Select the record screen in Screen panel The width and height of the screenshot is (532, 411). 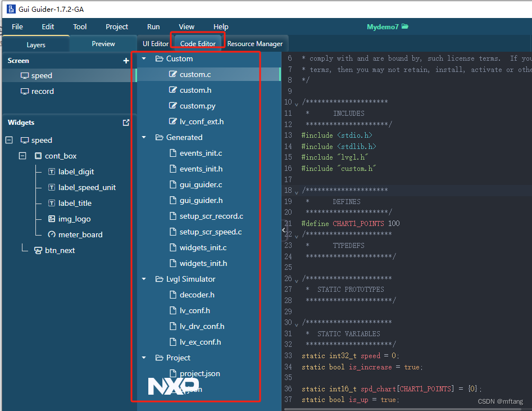pos(41,91)
